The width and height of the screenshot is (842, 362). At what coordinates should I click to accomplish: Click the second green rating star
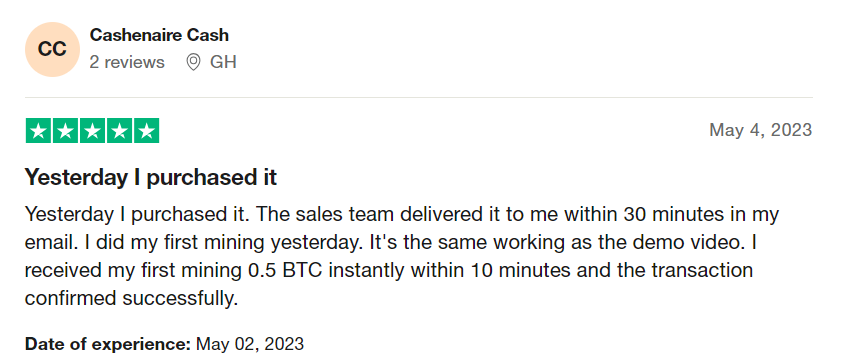pyautogui.click(x=66, y=131)
